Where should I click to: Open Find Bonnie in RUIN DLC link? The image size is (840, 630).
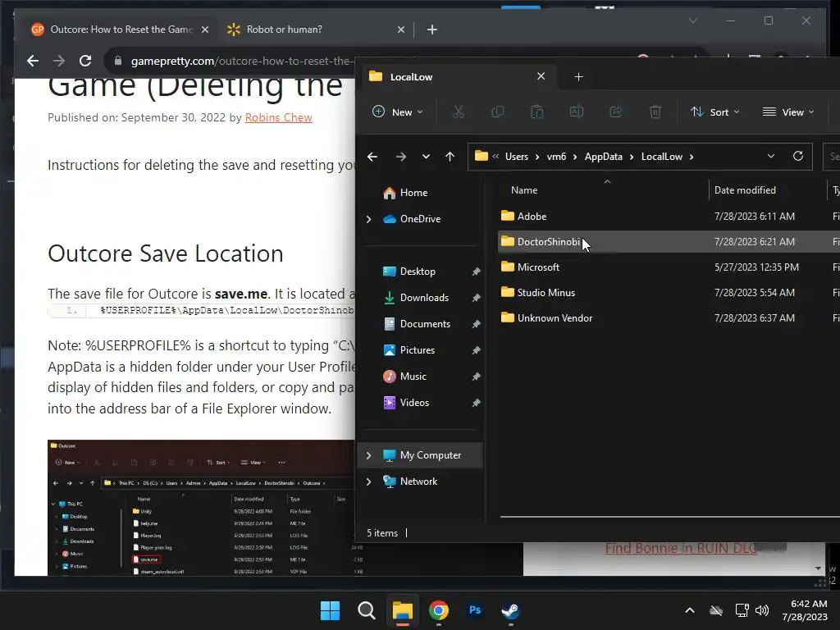[681, 548]
